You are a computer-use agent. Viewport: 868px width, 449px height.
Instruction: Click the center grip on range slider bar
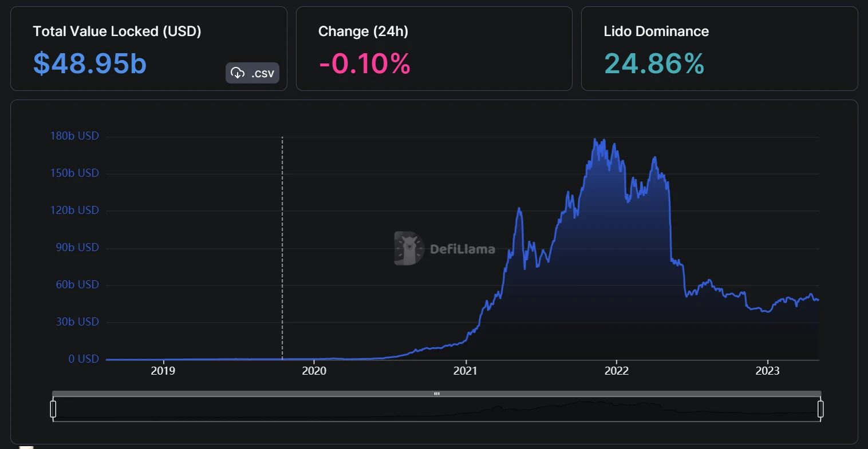coord(436,394)
